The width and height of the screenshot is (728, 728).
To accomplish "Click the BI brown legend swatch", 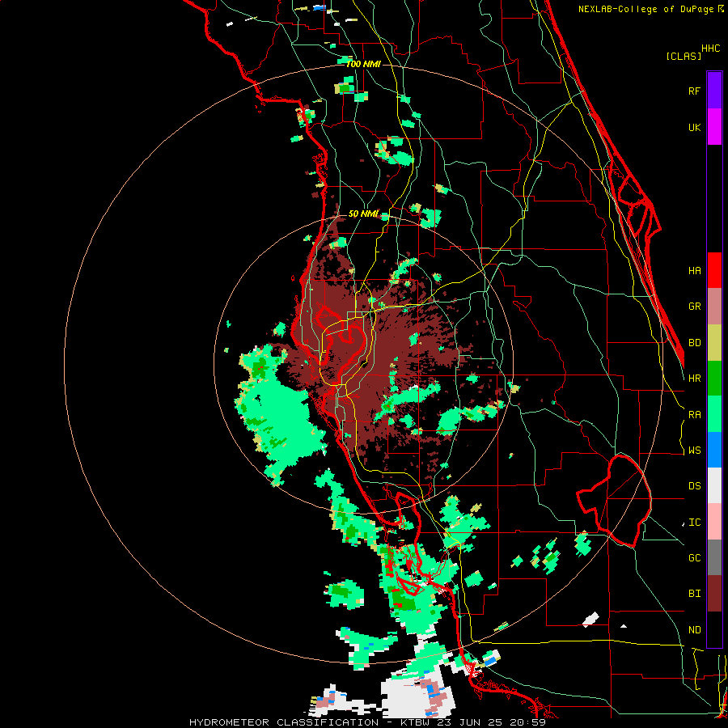I will coord(714,594).
